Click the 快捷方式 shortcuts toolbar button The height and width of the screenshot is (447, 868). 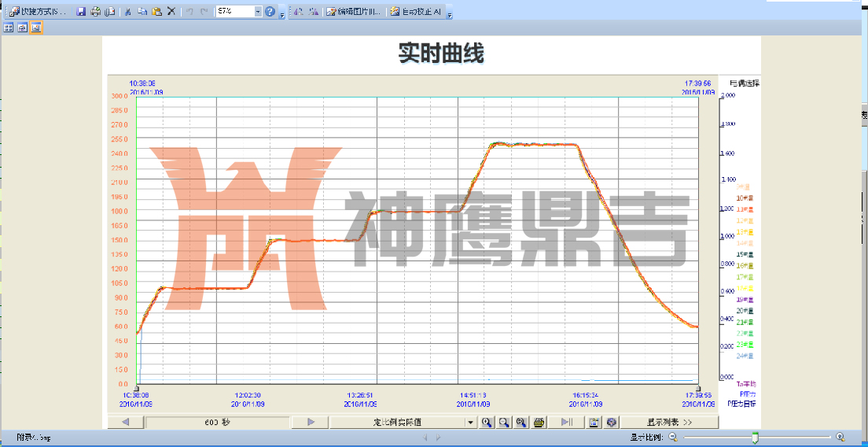tap(39, 11)
